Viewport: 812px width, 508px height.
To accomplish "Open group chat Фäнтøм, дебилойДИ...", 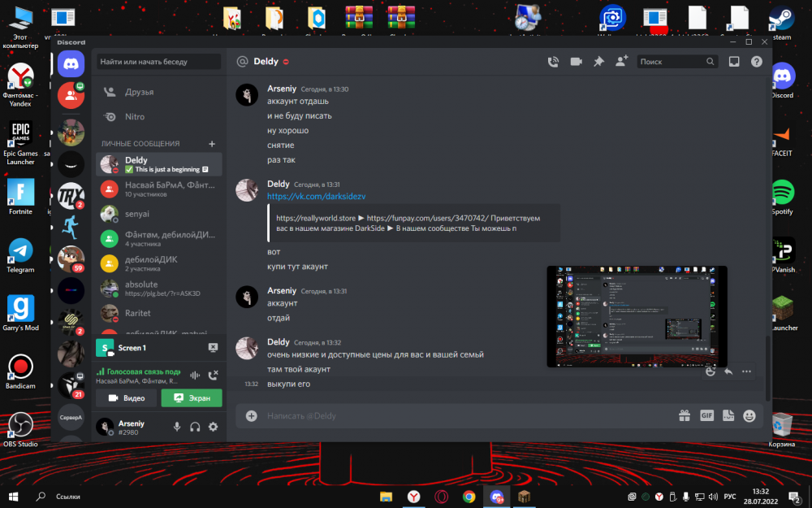I will coord(159,238).
